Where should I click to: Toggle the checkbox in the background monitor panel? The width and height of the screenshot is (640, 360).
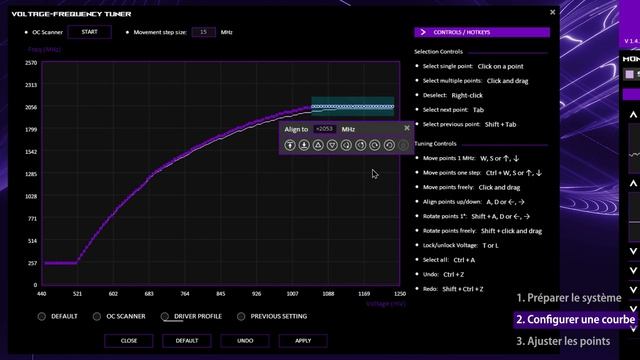(630, 74)
